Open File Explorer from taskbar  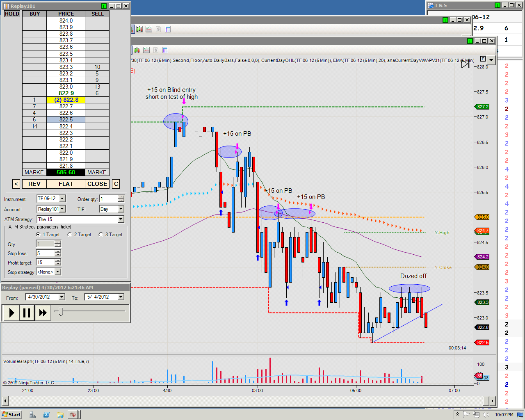click(60, 415)
